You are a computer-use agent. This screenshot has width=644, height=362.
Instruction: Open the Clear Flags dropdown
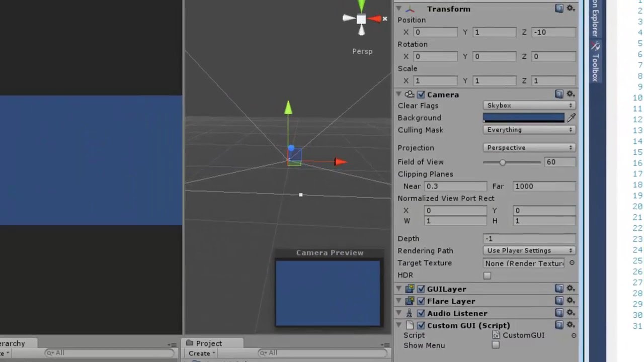click(x=529, y=106)
